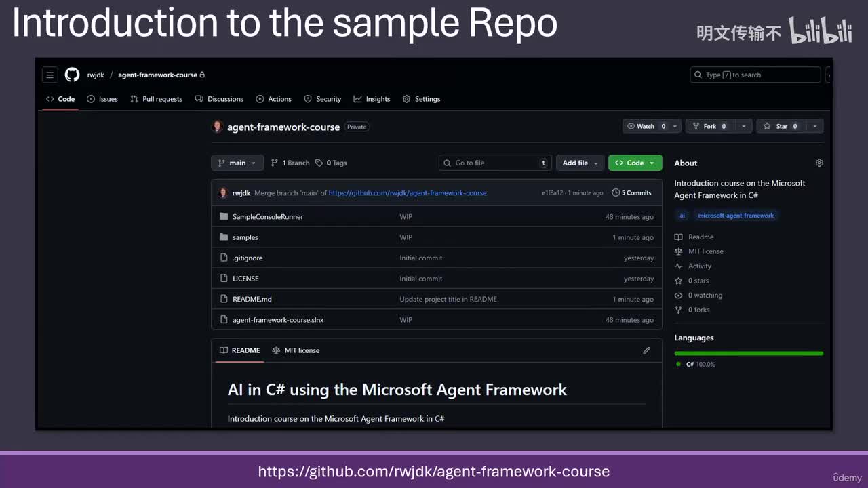This screenshot has height=488, width=868.
Task: Click rwjdk author name in latest commit
Action: pos(241,193)
